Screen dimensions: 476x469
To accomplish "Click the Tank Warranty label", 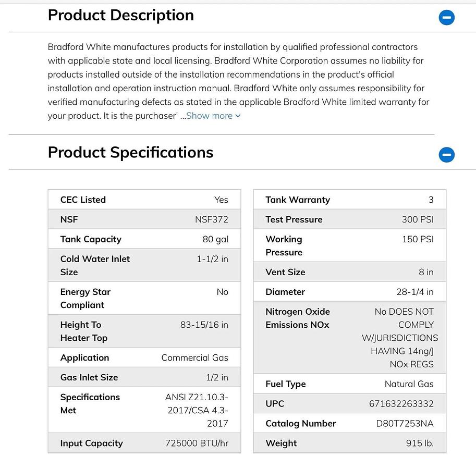I will pos(298,200).
